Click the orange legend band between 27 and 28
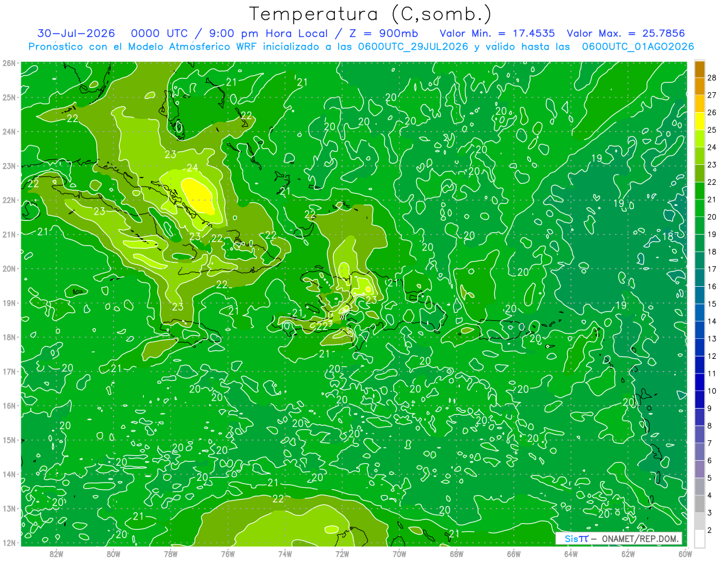Image resolution: width=728 pixels, height=562 pixels. coord(699,87)
